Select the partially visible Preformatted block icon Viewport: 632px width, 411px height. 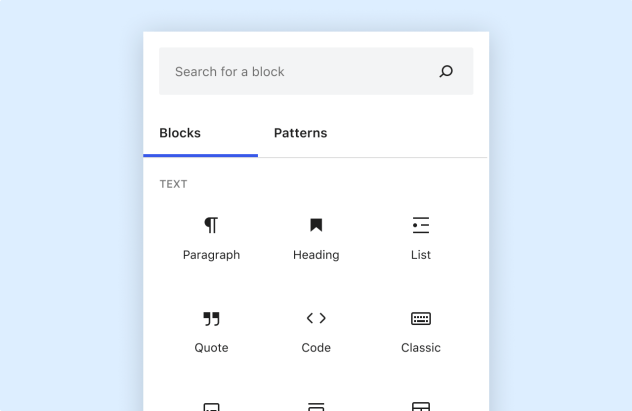coord(211,406)
